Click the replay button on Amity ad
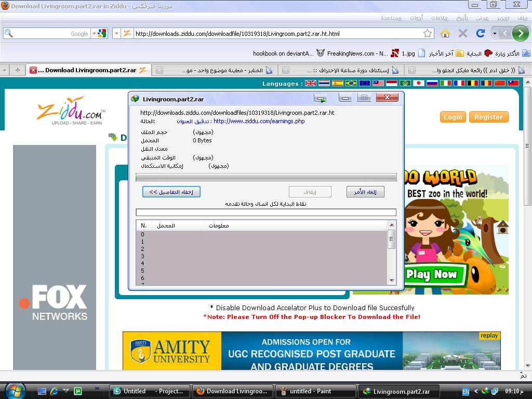Viewport: 532px width, 399px height. coord(489,336)
